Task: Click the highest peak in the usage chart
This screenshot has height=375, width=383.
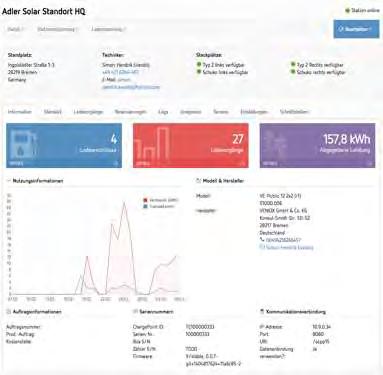Action: pos(124,202)
